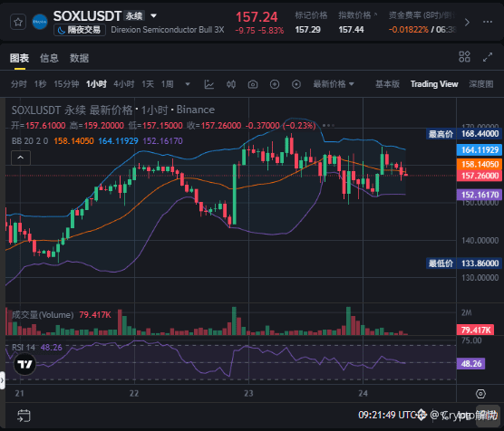Click the Direxion token logo
The height and width of the screenshot is (431, 504).
(x=40, y=22)
